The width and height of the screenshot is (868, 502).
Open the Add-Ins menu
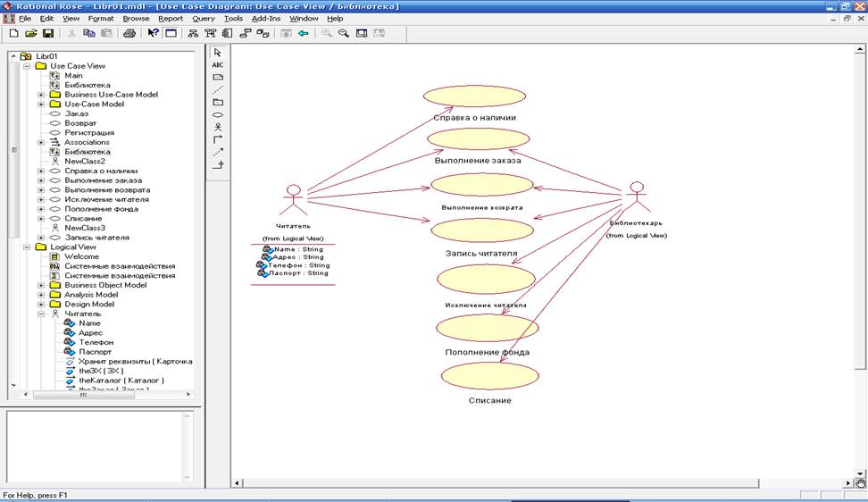(267, 18)
